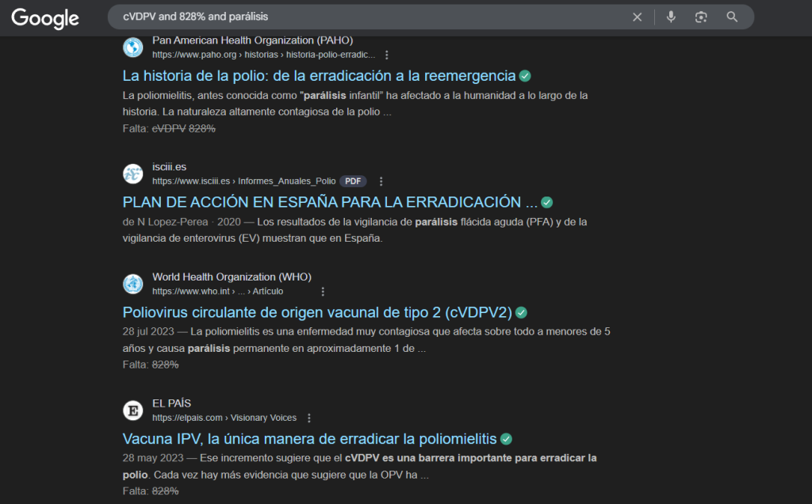Image resolution: width=812 pixels, height=504 pixels.
Task: Click the verified badge next to the Vacuna IPV title
Action: tap(507, 439)
